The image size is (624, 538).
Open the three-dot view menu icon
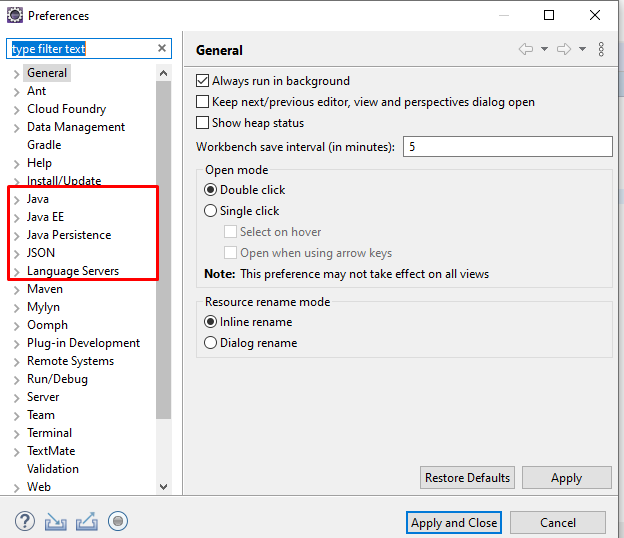601,49
